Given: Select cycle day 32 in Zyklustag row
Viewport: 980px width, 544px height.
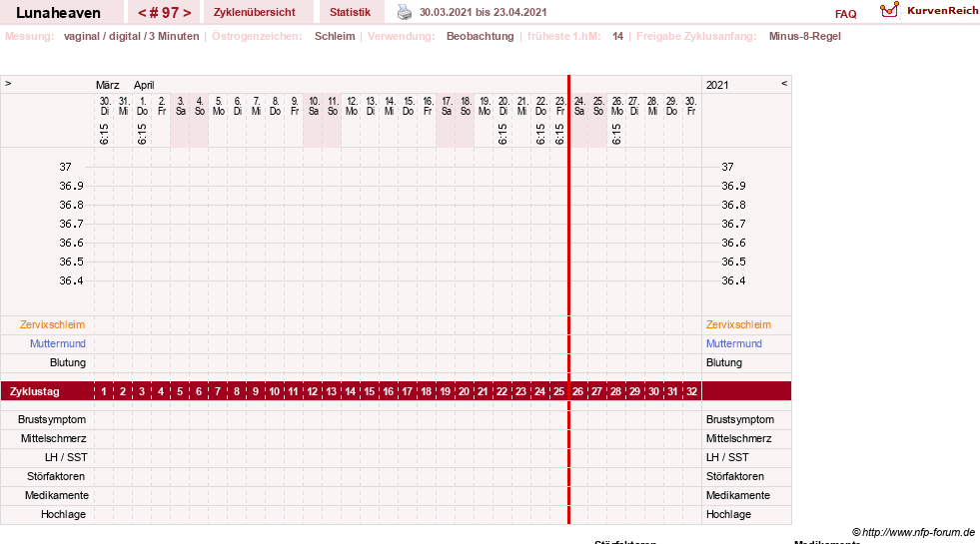Looking at the screenshot, I should pyautogui.click(x=692, y=391).
